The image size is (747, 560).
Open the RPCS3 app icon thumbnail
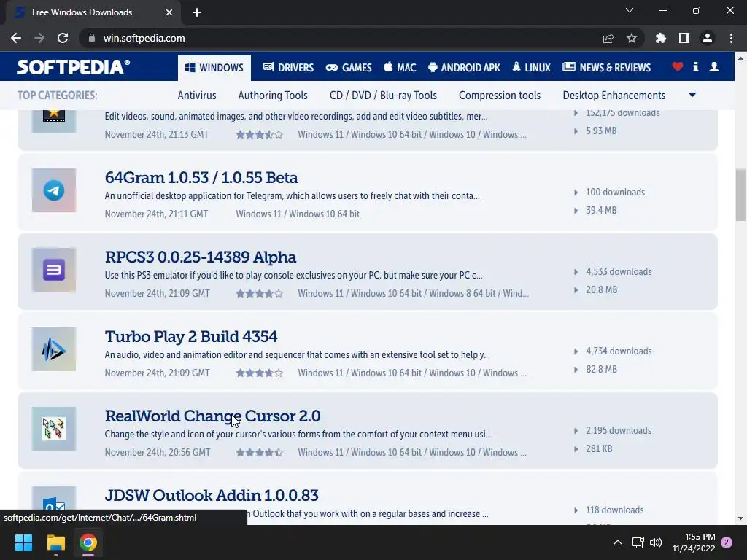click(54, 270)
